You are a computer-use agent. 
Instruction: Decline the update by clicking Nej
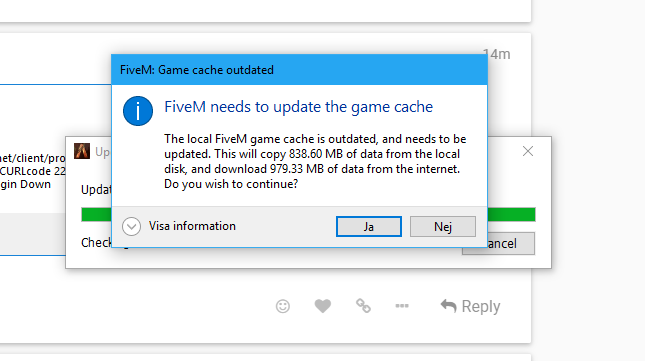pos(443,227)
